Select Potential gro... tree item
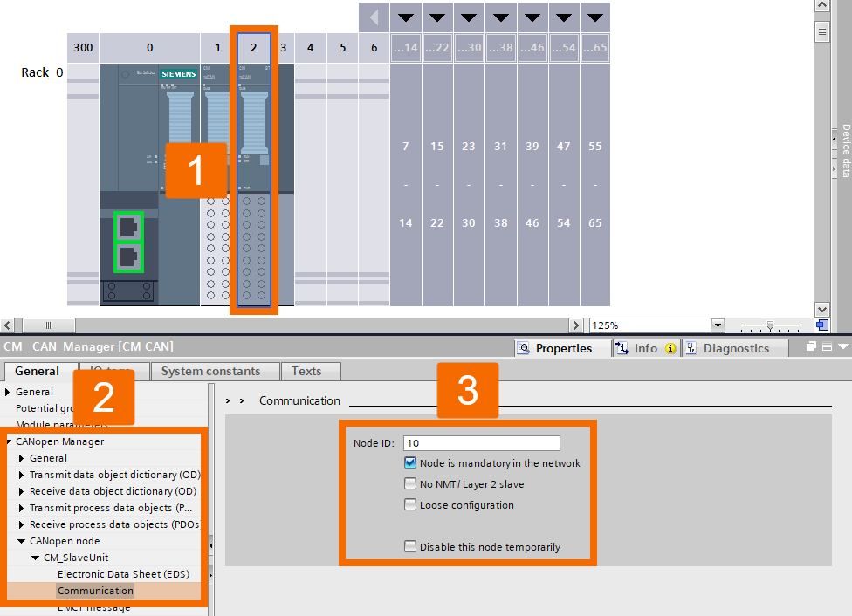The image size is (852, 616). pyautogui.click(x=45, y=408)
